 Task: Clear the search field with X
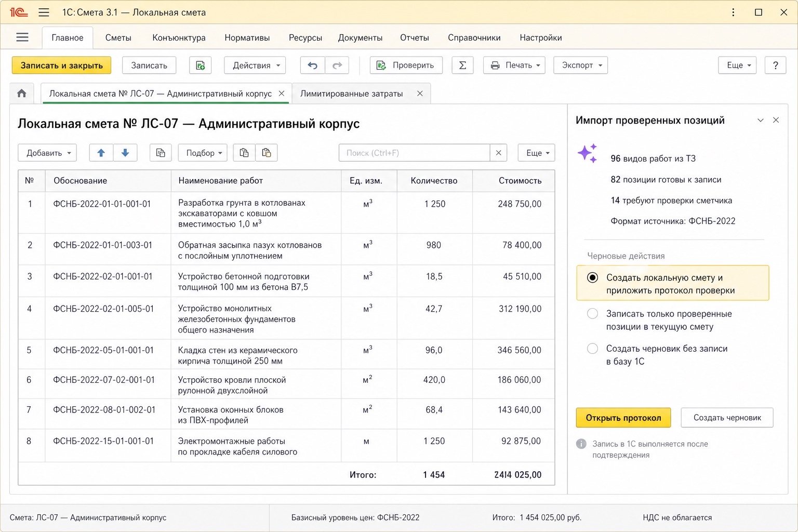498,153
